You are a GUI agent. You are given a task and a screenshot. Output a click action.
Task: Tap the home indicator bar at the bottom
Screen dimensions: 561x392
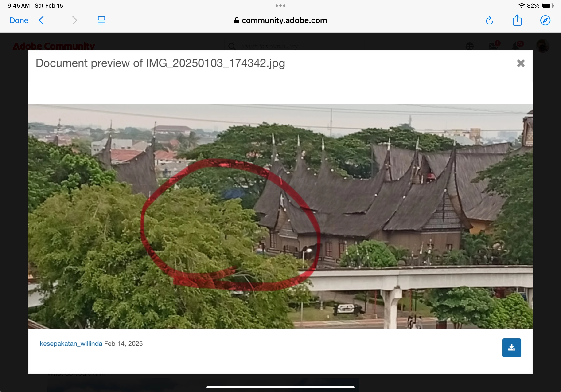(x=280, y=387)
